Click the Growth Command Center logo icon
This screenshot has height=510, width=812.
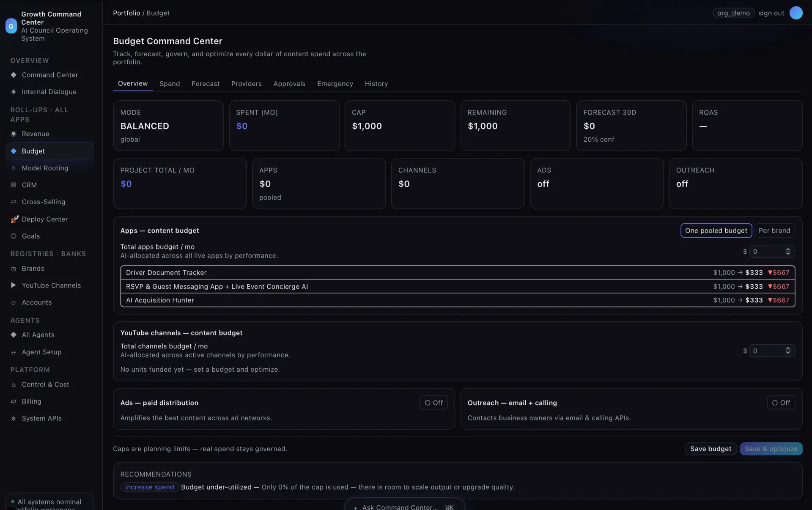11,26
